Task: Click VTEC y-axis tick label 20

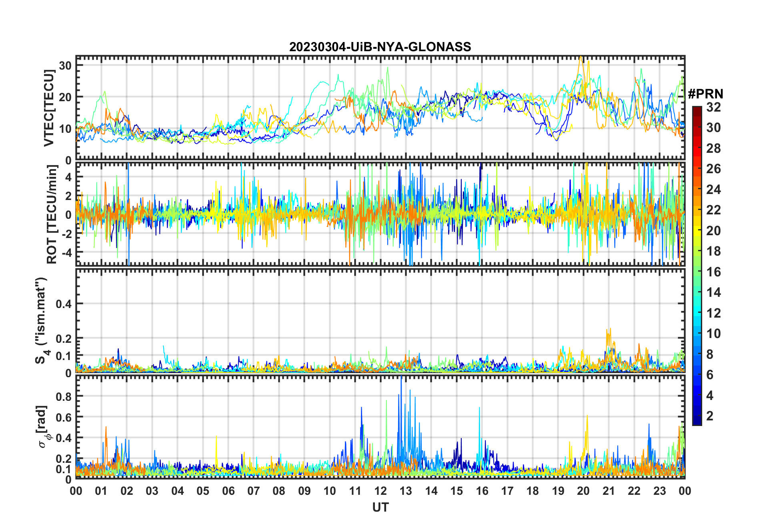Action: [x=65, y=97]
